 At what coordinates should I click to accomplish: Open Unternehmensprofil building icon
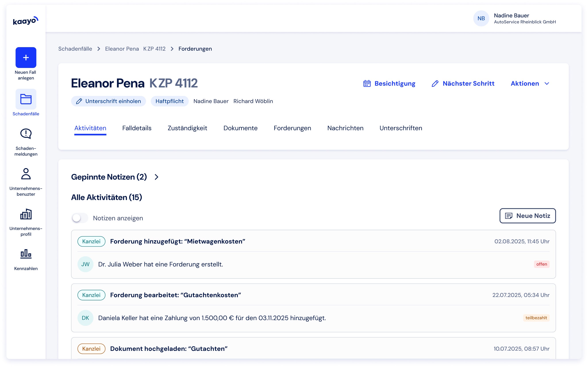pyautogui.click(x=26, y=214)
